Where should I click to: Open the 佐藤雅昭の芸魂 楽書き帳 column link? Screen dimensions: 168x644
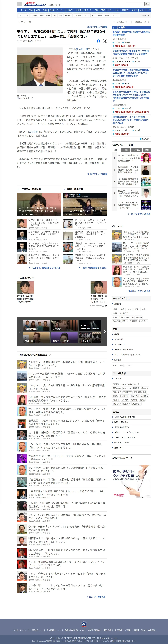(x=124, y=417)
